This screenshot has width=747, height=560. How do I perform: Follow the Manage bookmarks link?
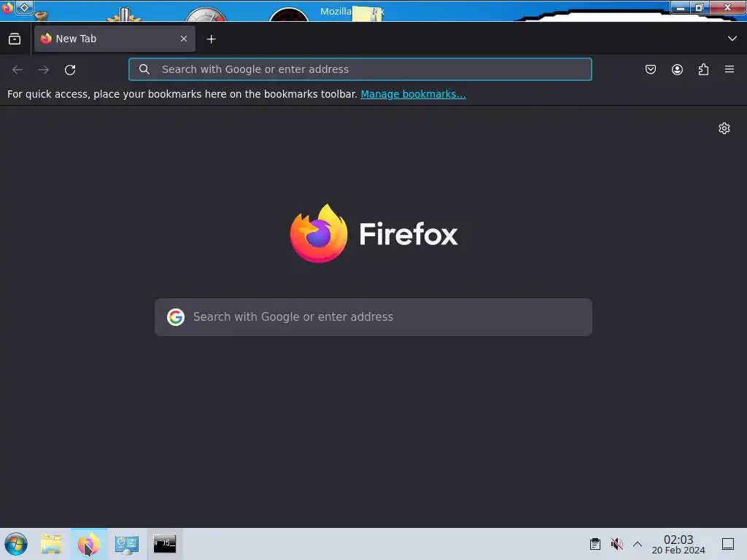tap(413, 94)
